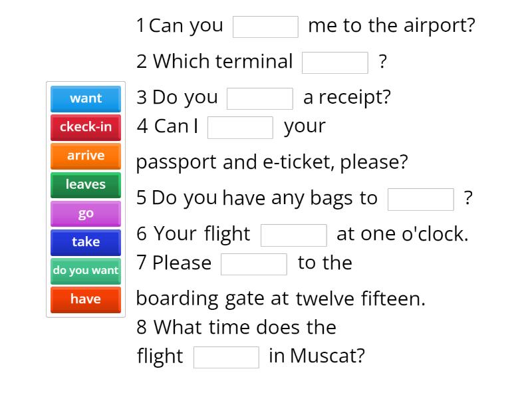Select the blue 'want' word tile

pos(86,98)
